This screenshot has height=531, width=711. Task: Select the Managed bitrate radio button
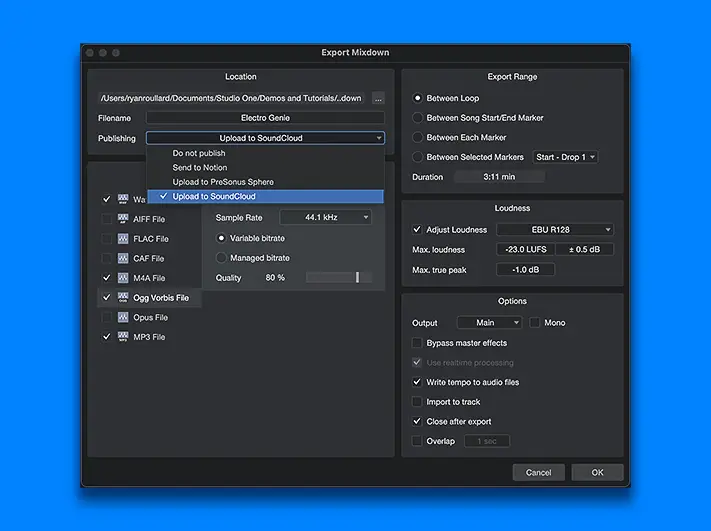(221, 258)
